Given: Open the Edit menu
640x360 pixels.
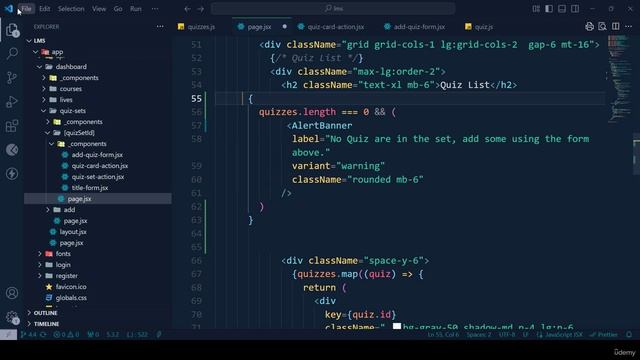Looking at the screenshot, I should coord(44,9).
